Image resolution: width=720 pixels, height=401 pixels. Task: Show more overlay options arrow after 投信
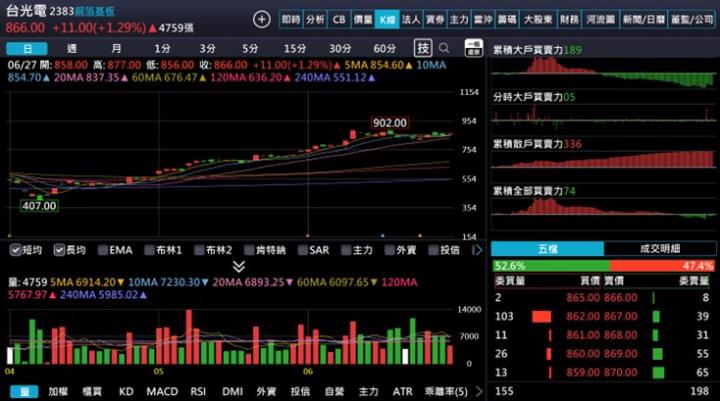point(478,250)
